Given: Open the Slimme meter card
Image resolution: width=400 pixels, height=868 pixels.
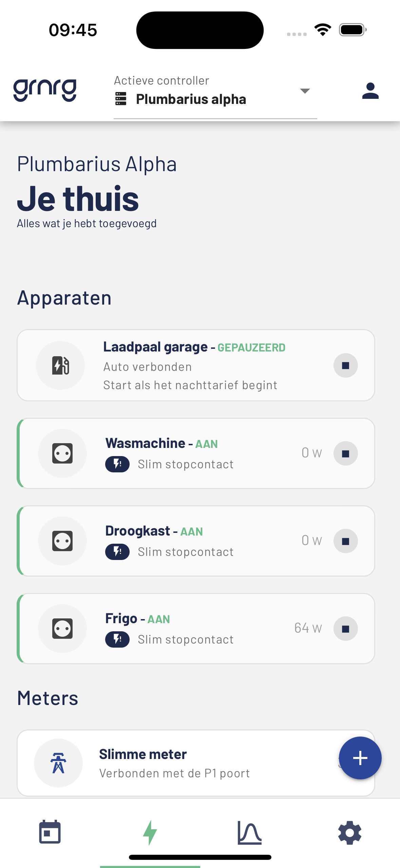Looking at the screenshot, I should point(196,763).
